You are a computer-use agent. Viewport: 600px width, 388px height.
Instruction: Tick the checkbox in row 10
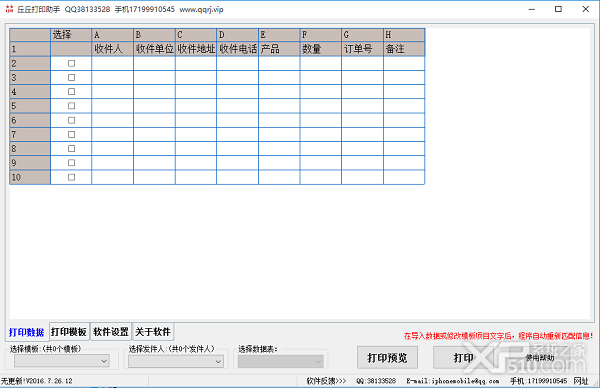pyautogui.click(x=71, y=177)
